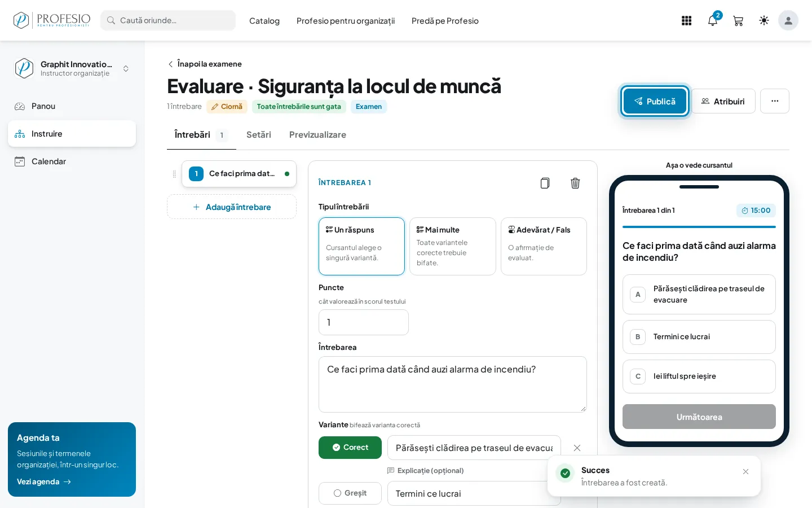
Task: Select the Mai multe question type
Action: coord(453,246)
